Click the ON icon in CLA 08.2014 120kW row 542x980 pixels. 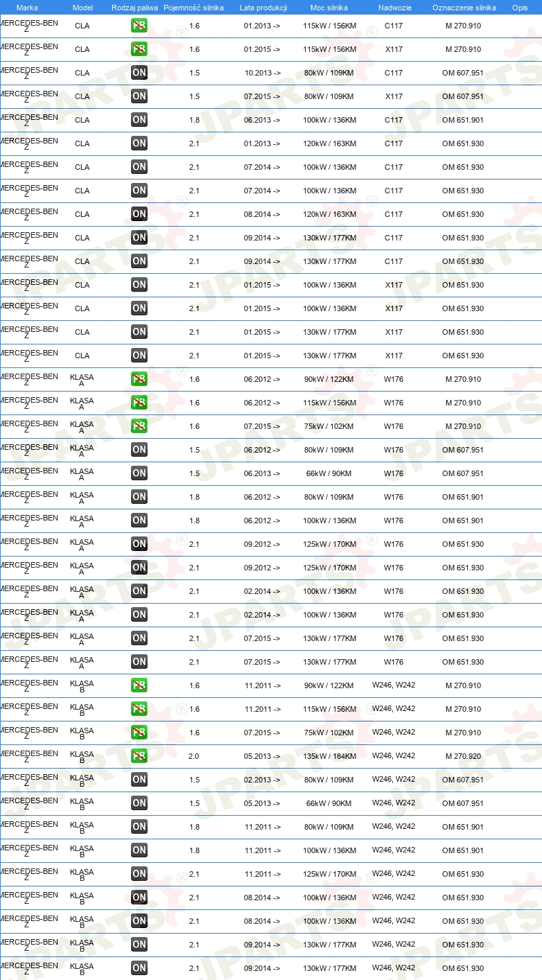(139, 214)
